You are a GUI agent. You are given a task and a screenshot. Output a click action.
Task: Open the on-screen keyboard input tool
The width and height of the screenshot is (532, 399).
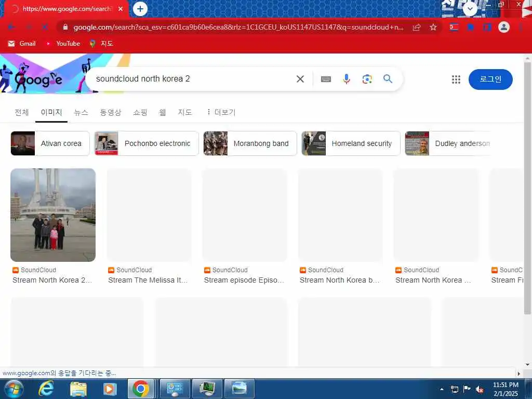(x=326, y=79)
